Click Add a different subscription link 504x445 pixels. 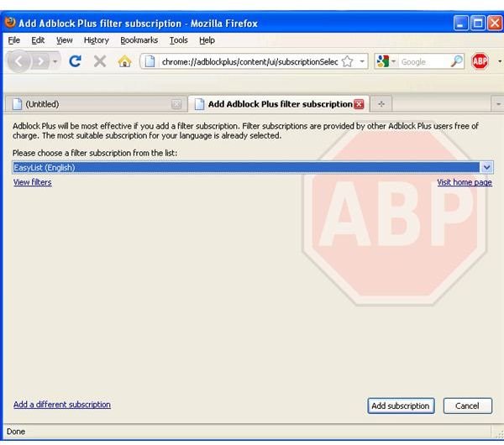62,405
